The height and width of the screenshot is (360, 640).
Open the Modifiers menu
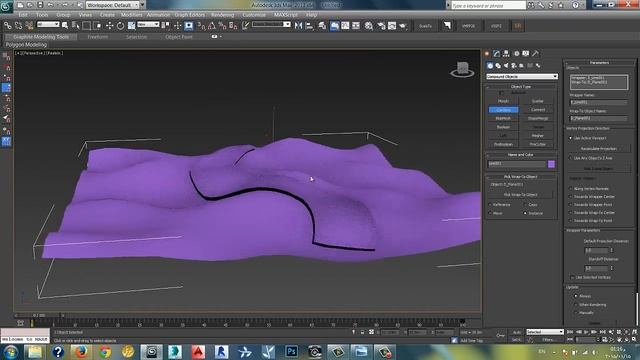point(131,15)
